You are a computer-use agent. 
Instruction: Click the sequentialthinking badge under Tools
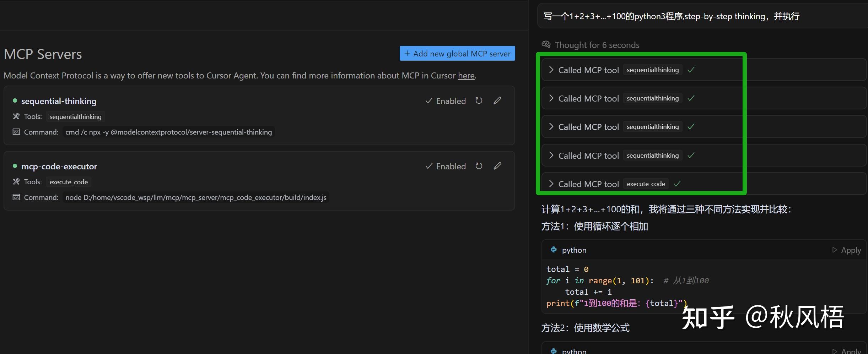(75, 116)
